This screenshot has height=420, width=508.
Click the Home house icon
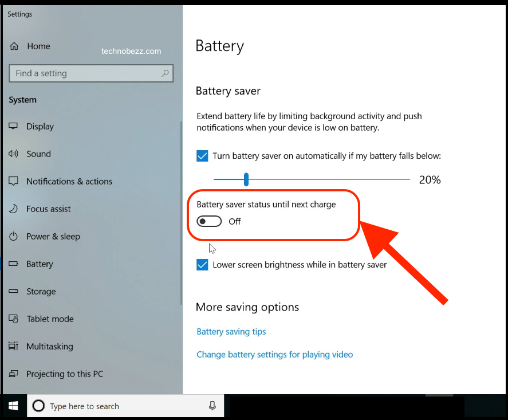coord(14,46)
